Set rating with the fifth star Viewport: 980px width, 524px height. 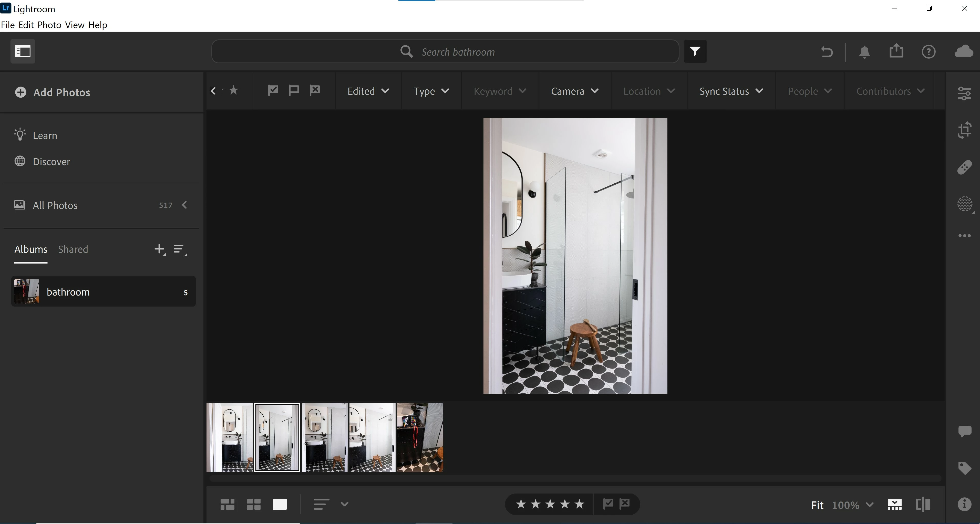[579, 504]
